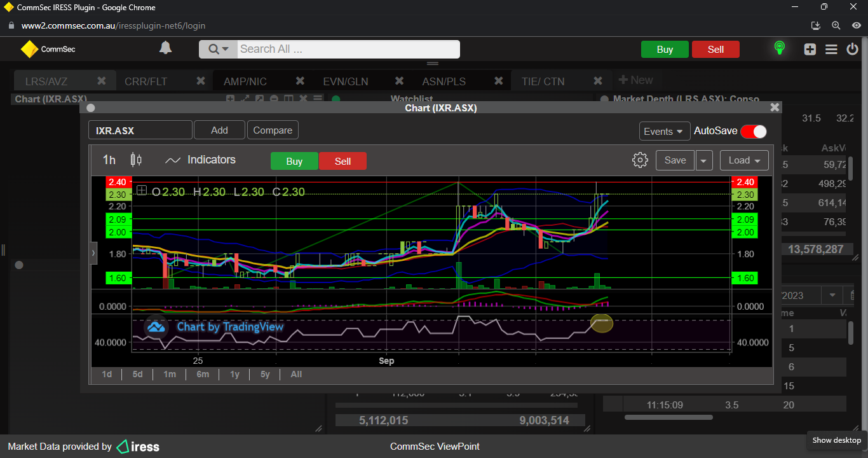Switch to the AMP/NIC tab
Image resolution: width=868 pixels, height=458 pixels.
[245, 81]
